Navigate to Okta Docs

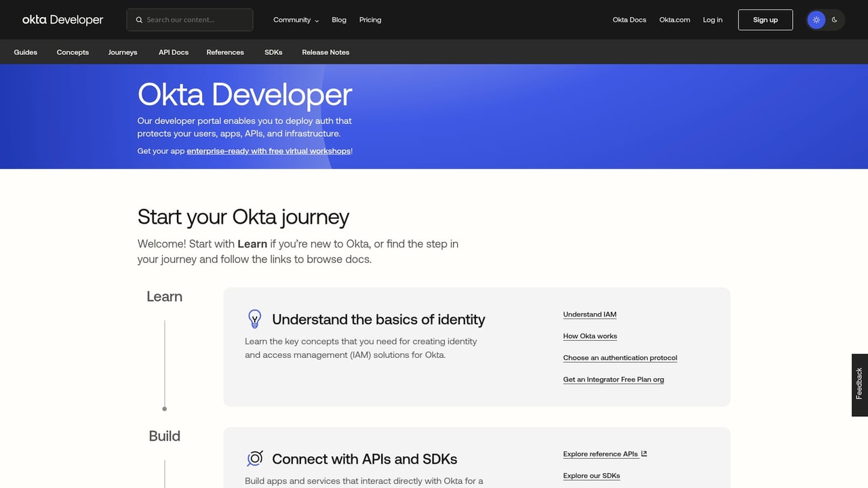(629, 20)
